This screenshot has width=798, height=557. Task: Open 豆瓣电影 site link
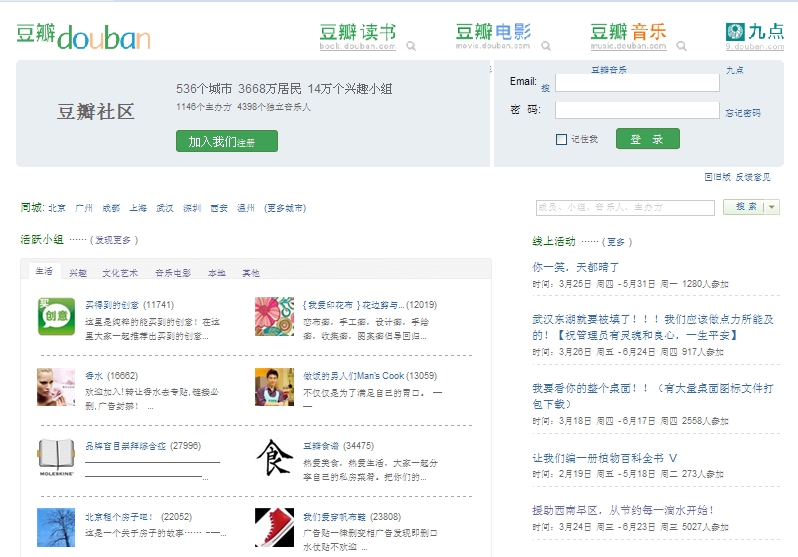pyautogui.click(x=493, y=36)
